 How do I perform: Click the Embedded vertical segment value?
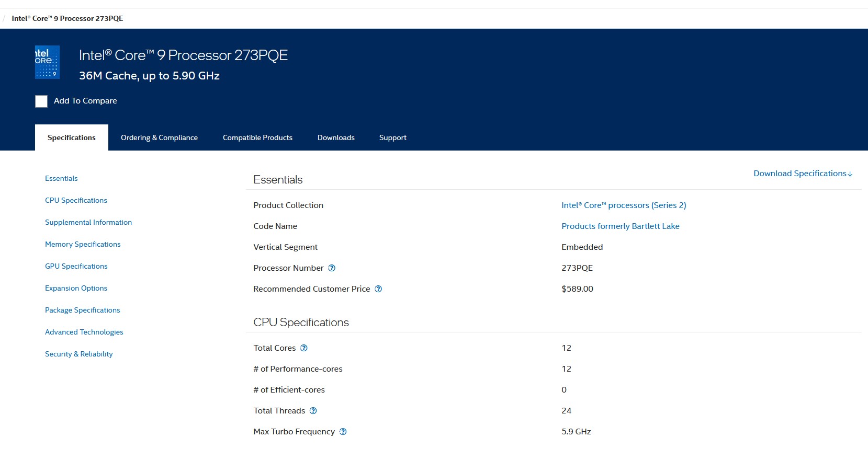582,247
